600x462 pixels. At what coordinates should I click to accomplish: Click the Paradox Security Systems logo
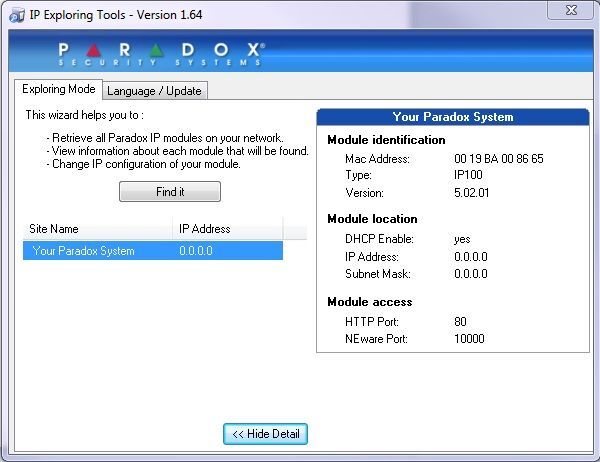160,53
